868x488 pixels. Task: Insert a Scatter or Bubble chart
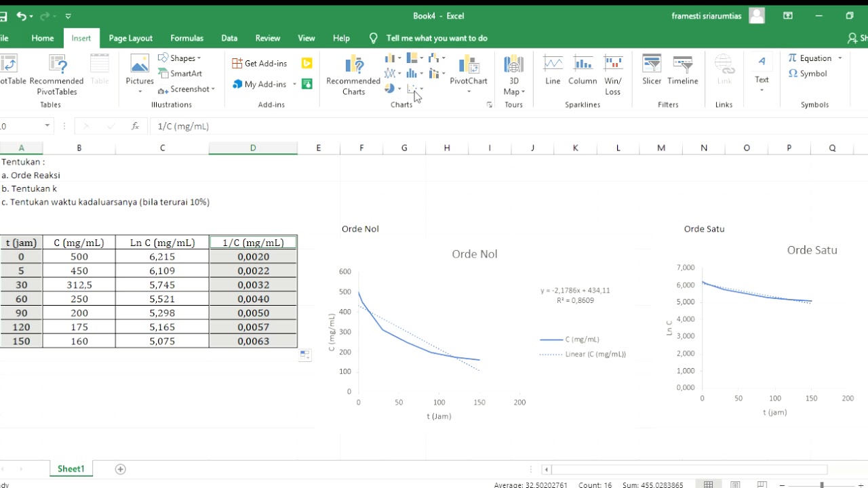[x=414, y=89]
